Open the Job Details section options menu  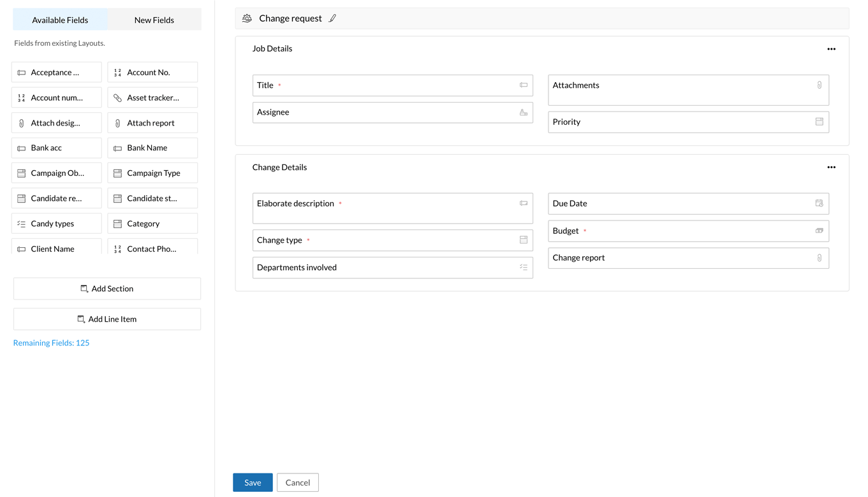pos(831,49)
